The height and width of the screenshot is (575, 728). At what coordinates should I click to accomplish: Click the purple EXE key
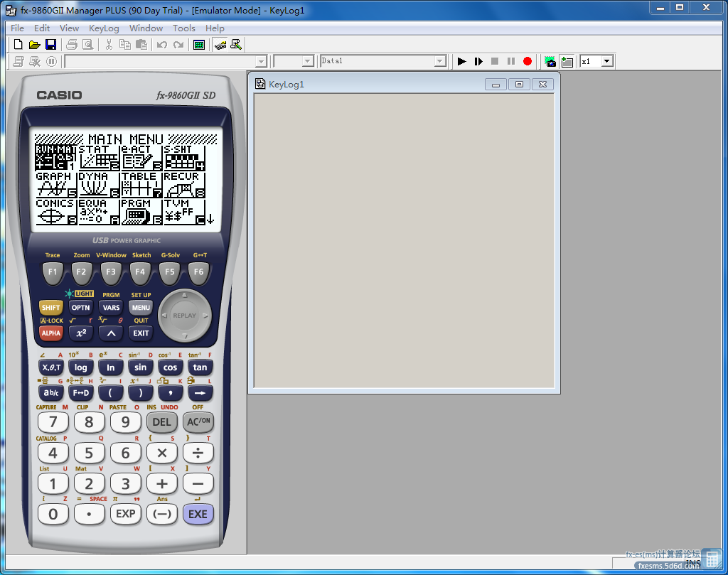tap(198, 514)
